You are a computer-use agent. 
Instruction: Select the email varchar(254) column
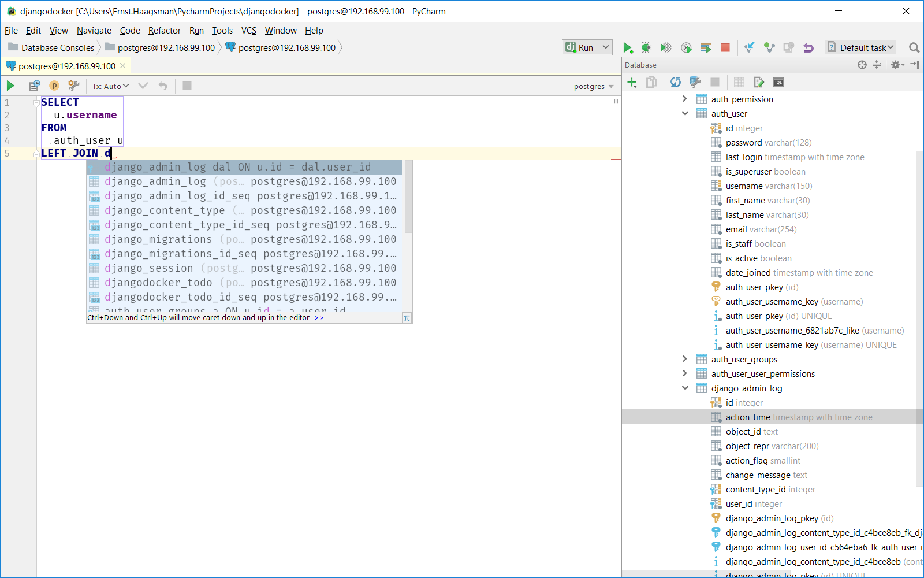[x=761, y=229]
